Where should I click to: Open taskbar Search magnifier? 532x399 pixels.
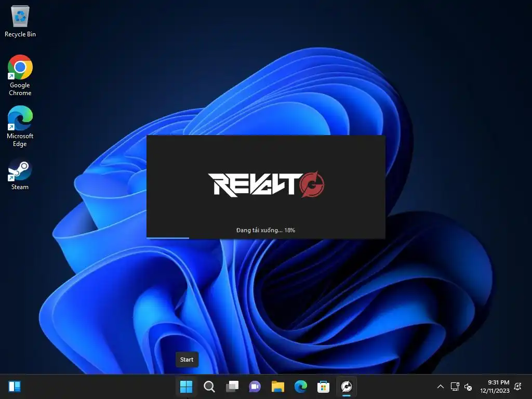(x=209, y=387)
